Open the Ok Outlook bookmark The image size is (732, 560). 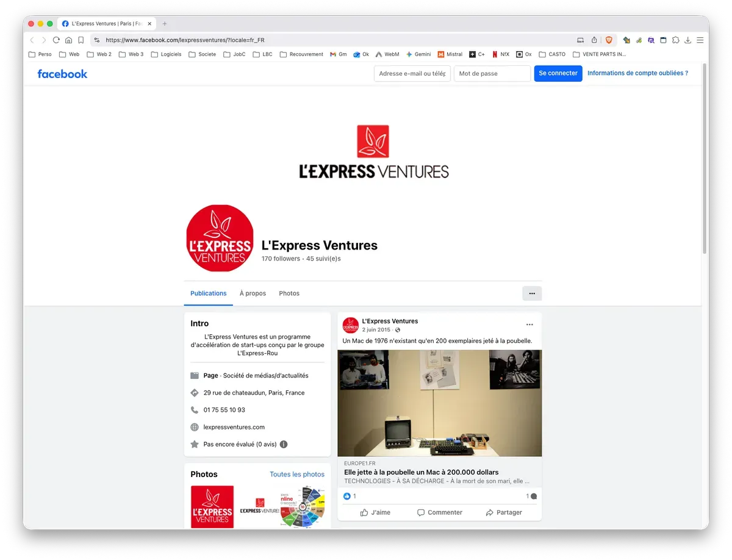tap(361, 54)
